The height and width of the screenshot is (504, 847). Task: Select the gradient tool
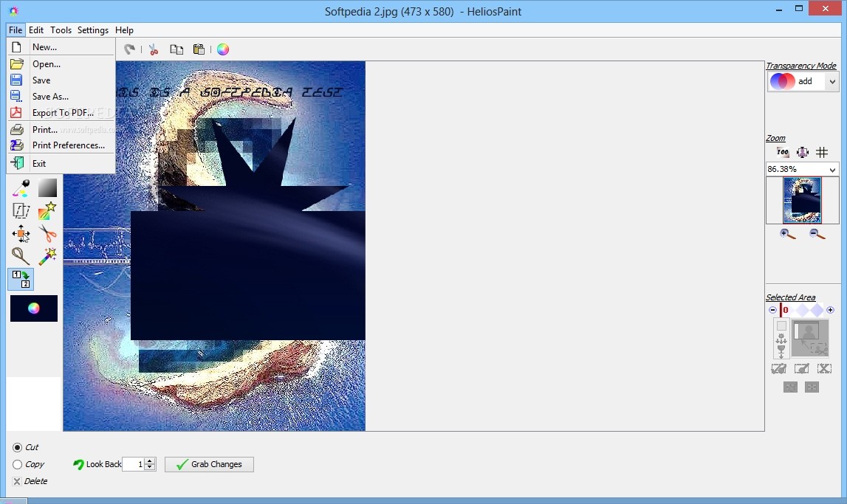(47, 188)
